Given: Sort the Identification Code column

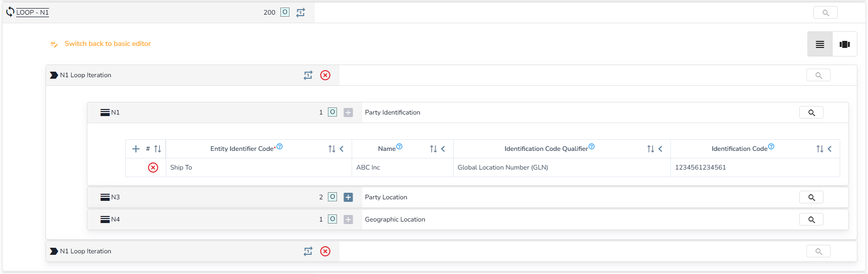Looking at the screenshot, I should [x=819, y=149].
